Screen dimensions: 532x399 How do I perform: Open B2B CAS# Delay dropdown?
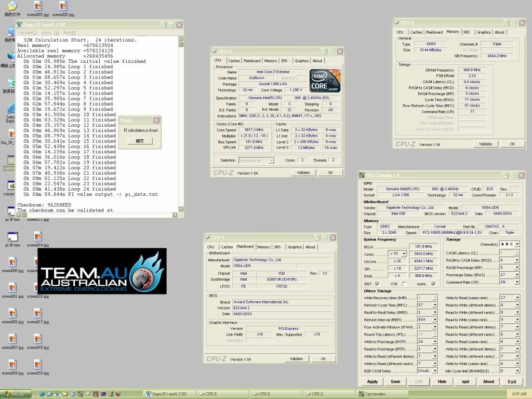click(435, 371)
